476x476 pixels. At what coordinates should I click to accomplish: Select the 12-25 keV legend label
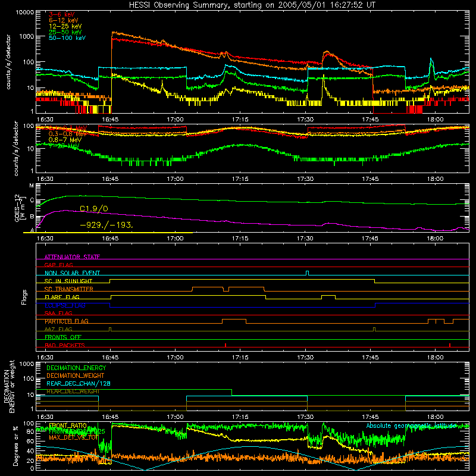[x=65, y=26]
